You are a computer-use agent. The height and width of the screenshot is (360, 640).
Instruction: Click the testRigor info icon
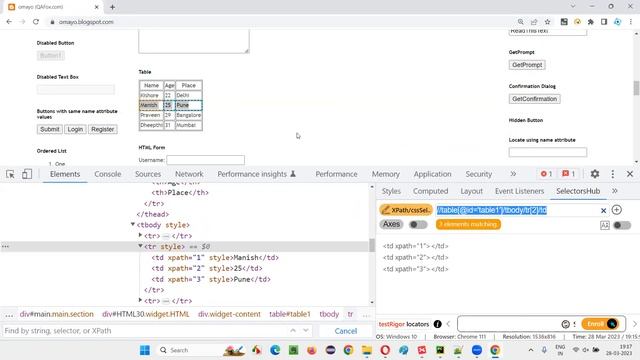coord(438,324)
